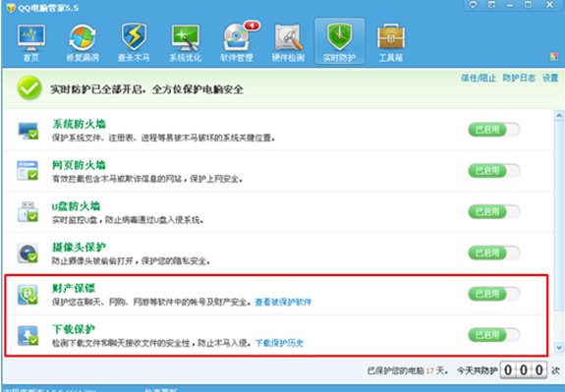The width and height of the screenshot is (565, 392).
Task: Click the 防止摄像头被偷偷打开 description text
Action: click(131, 261)
